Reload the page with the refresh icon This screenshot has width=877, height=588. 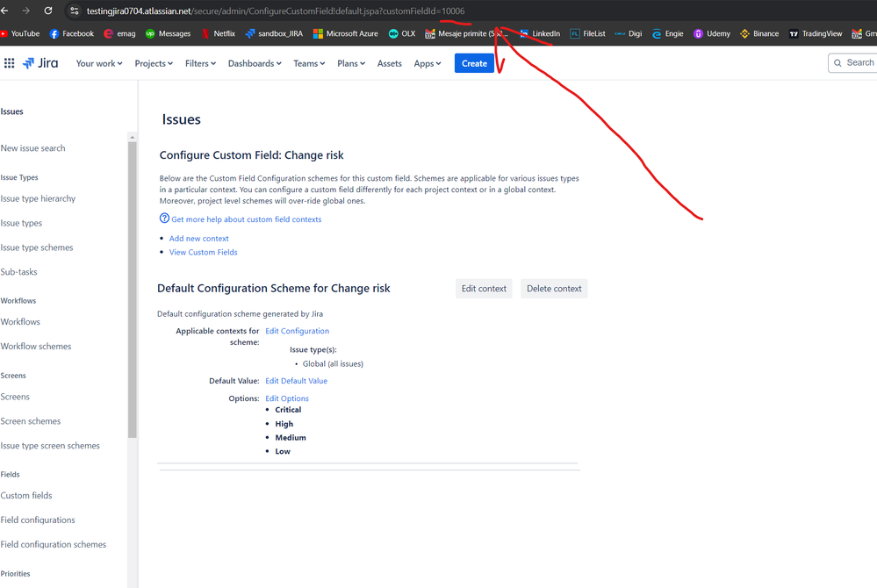[x=48, y=11]
